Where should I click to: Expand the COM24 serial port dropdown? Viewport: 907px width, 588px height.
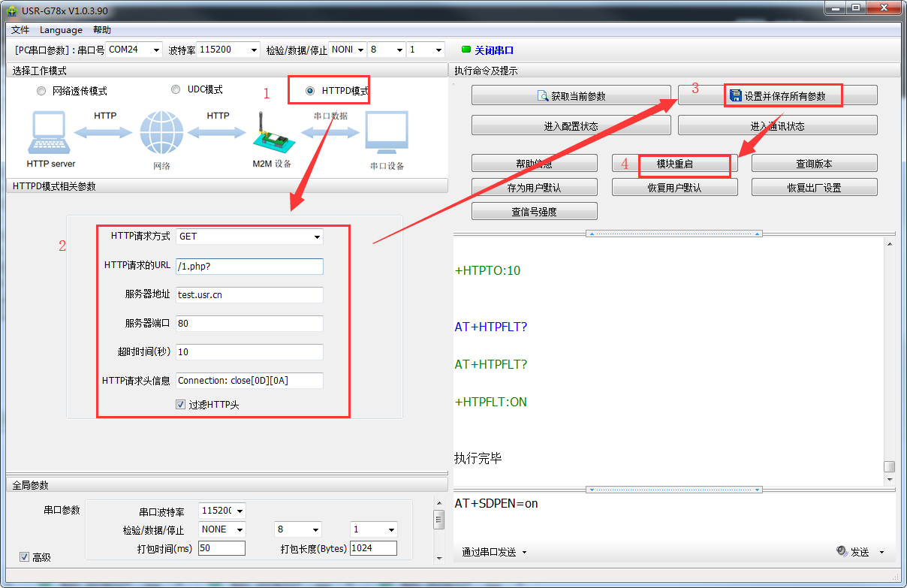pyautogui.click(x=156, y=50)
